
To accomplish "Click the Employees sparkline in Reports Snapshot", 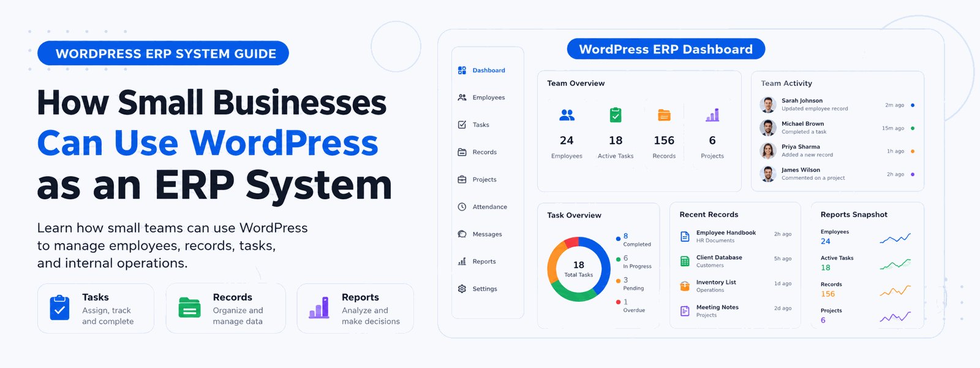I will [895, 238].
